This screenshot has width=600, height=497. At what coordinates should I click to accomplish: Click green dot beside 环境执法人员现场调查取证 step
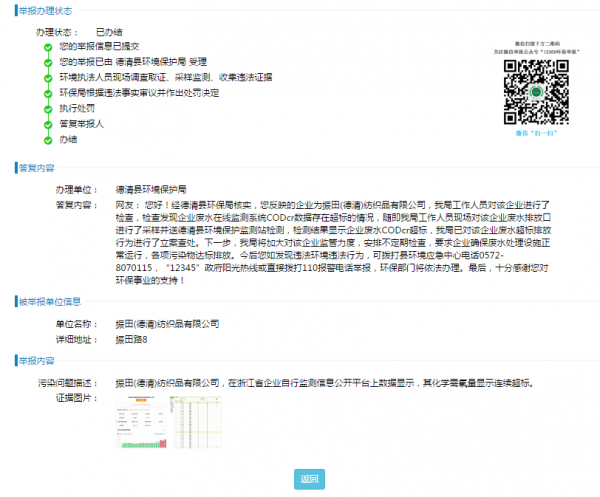coord(47,77)
